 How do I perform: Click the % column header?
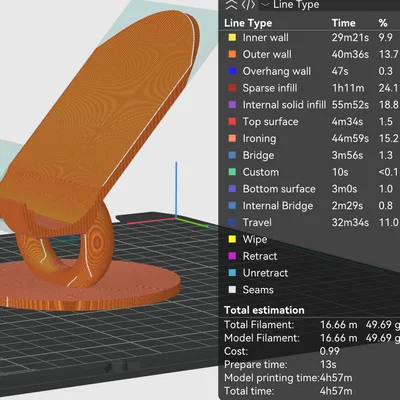pos(383,23)
